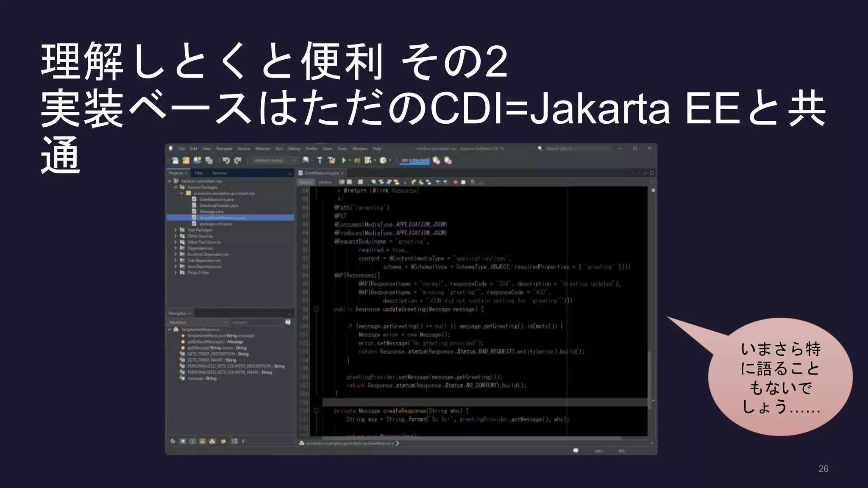Minimize the Projects panel group
This screenshot has width=868, height=488.
(x=290, y=173)
